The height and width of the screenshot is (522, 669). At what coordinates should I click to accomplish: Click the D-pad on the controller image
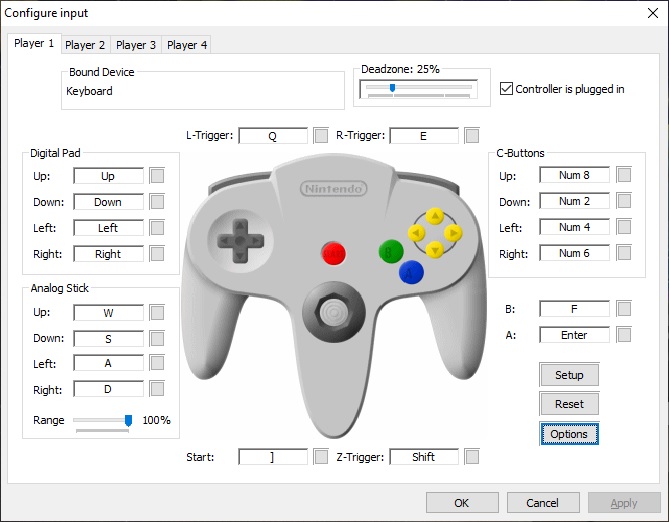[238, 239]
